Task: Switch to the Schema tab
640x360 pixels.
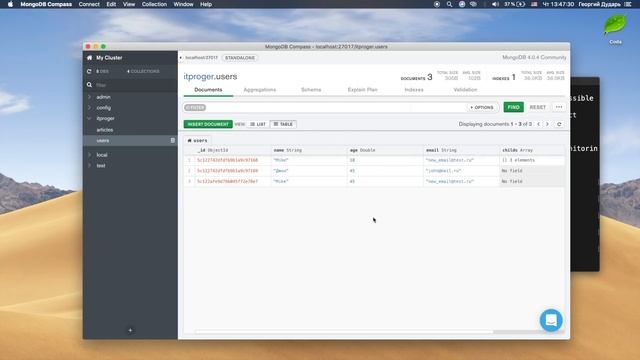Action: pyautogui.click(x=311, y=90)
